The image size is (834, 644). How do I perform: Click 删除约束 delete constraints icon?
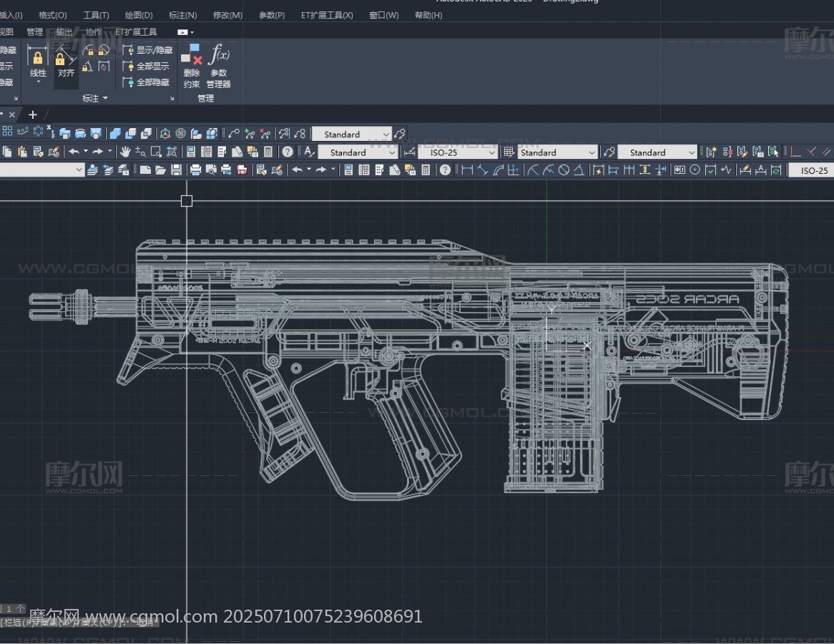[192, 66]
